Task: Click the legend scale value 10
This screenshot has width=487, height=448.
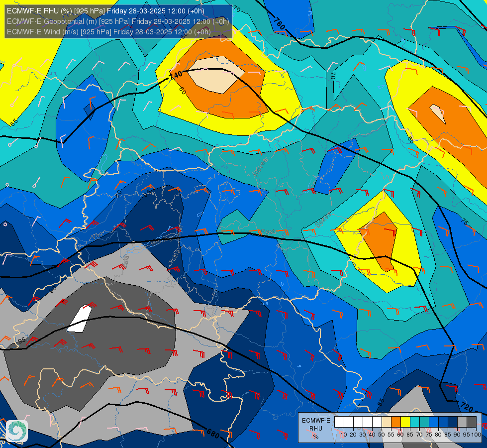Action: pyautogui.click(x=344, y=435)
